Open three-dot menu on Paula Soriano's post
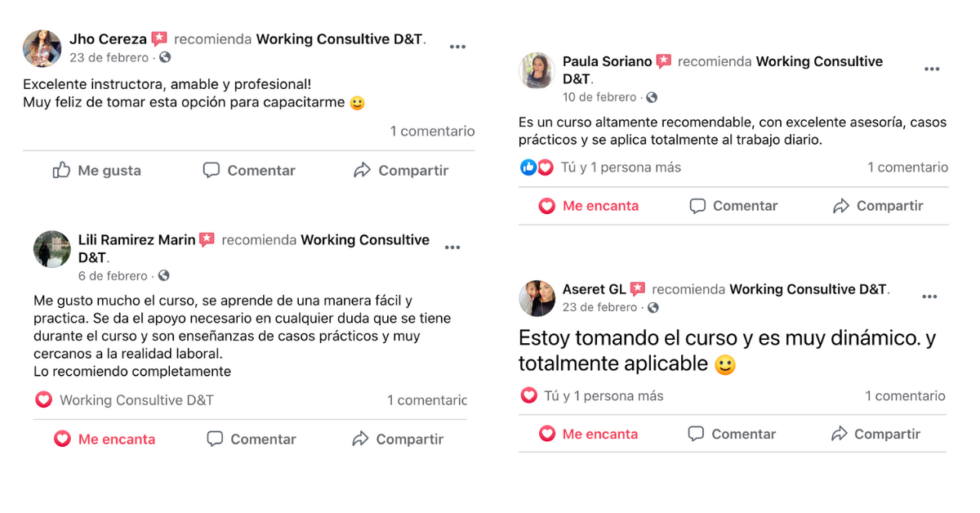This screenshot has width=980, height=513. click(932, 69)
